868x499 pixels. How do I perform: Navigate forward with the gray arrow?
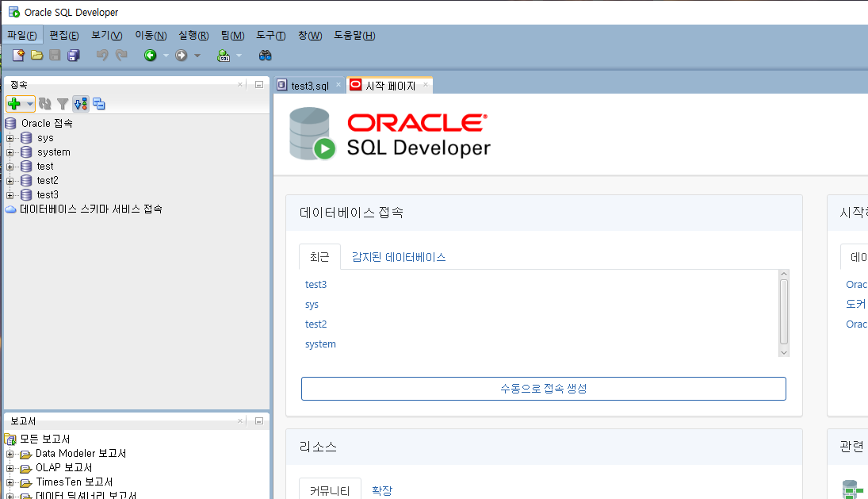[x=181, y=55]
